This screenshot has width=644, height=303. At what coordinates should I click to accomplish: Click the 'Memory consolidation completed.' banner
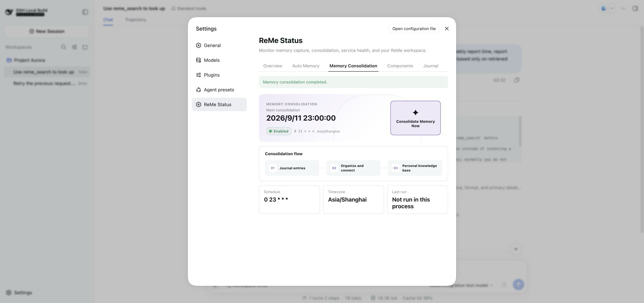(353, 82)
